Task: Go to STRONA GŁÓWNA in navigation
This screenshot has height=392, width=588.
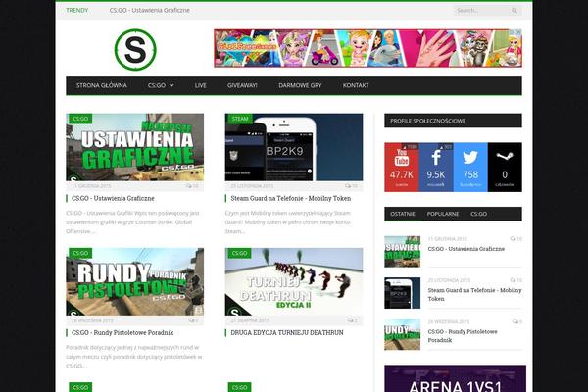Action: [102, 85]
